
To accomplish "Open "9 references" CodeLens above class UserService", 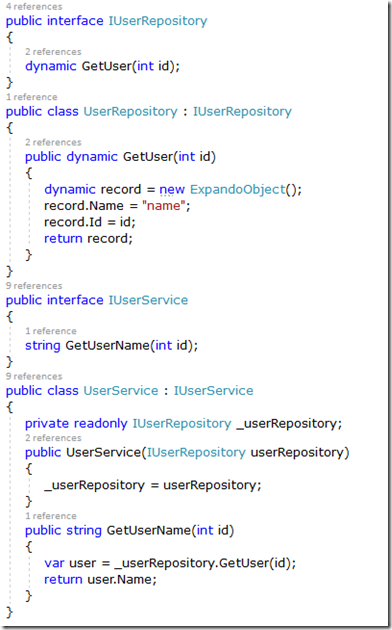I will point(34,376).
